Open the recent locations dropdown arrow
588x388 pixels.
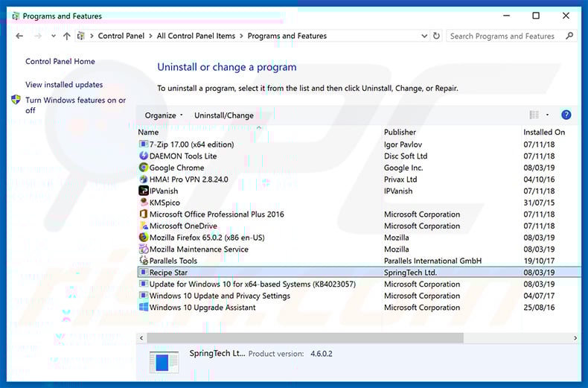[54, 36]
